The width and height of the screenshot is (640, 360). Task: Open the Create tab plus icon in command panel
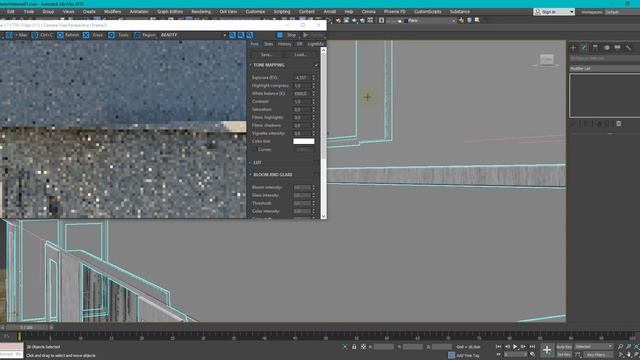[573, 48]
